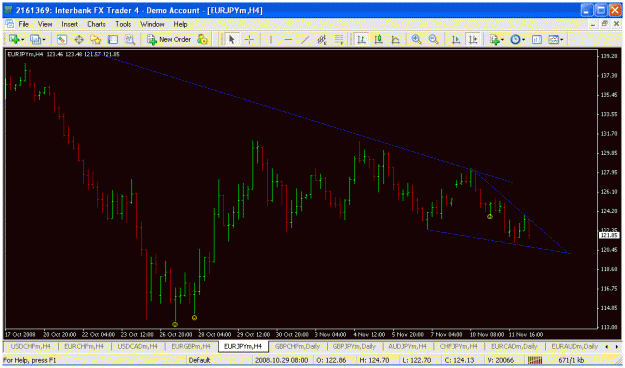Click the 671/1 kb traffic readout
625x368 pixels.
(571, 360)
